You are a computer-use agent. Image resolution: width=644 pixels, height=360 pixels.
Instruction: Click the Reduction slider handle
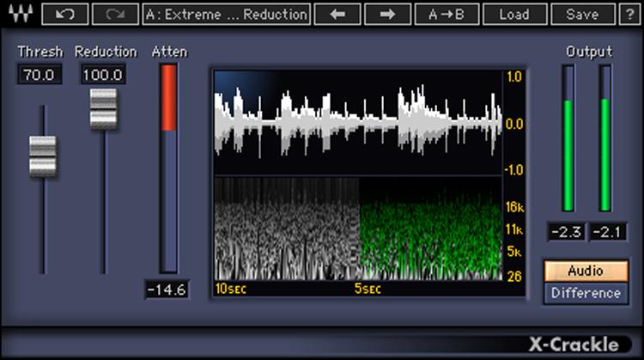[x=103, y=108]
